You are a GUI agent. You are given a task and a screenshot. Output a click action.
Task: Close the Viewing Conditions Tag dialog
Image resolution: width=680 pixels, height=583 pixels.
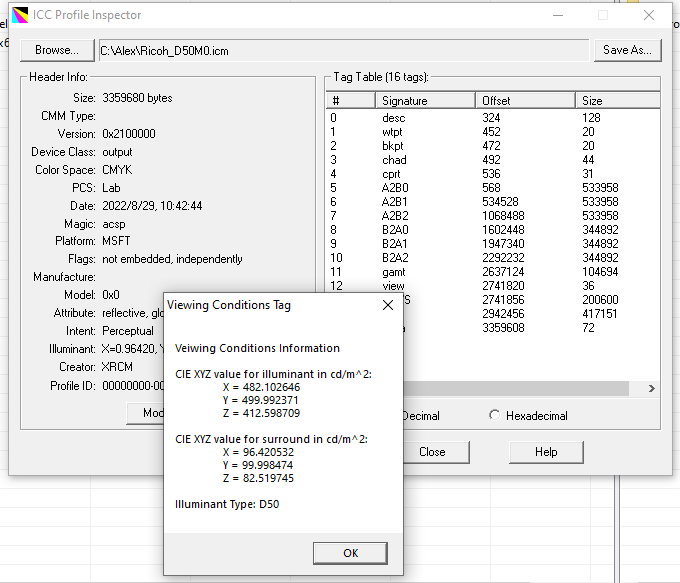tap(388, 305)
